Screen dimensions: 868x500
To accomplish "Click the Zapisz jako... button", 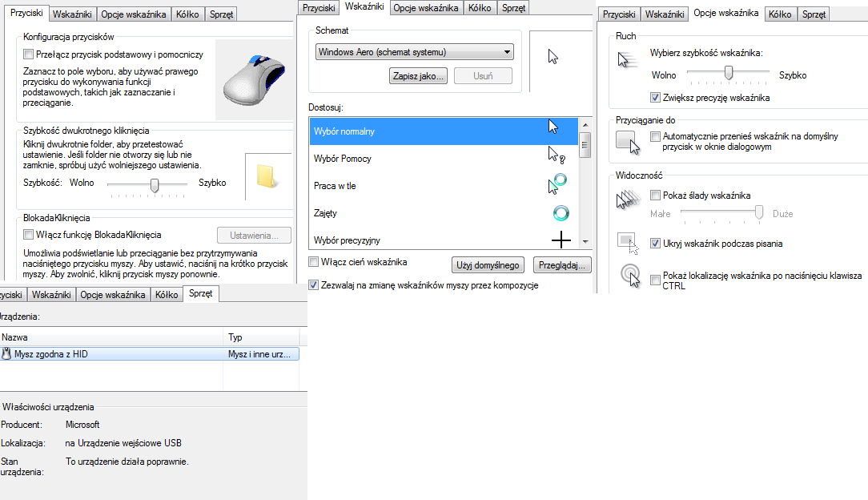I will pos(418,76).
